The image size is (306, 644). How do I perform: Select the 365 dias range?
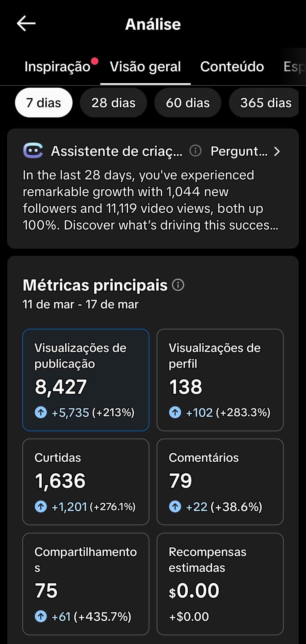[265, 103]
